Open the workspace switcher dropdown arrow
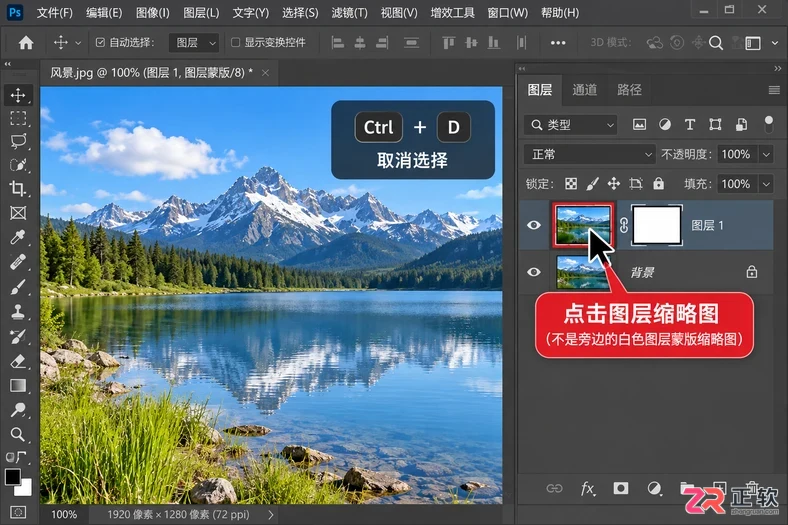Screen dimensions: 788x525 (x=774, y=43)
